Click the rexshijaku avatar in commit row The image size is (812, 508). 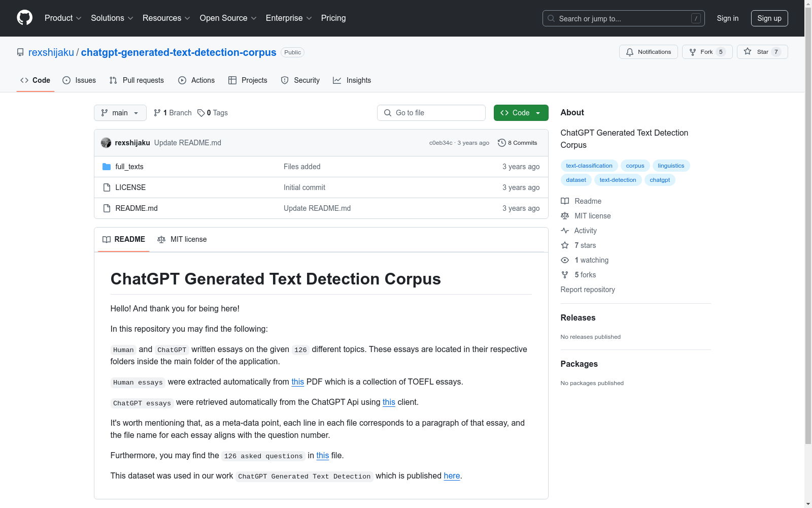coord(106,143)
